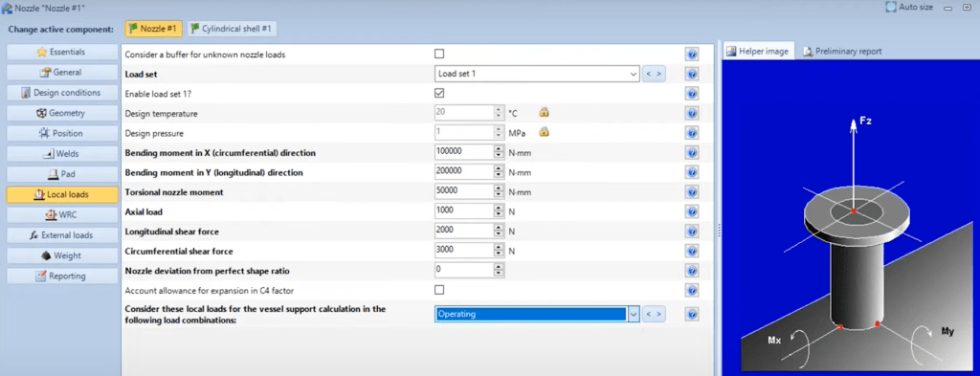Screen dimensions: 980x376
Task: Open the Welds section
Action: coord(62,154)
